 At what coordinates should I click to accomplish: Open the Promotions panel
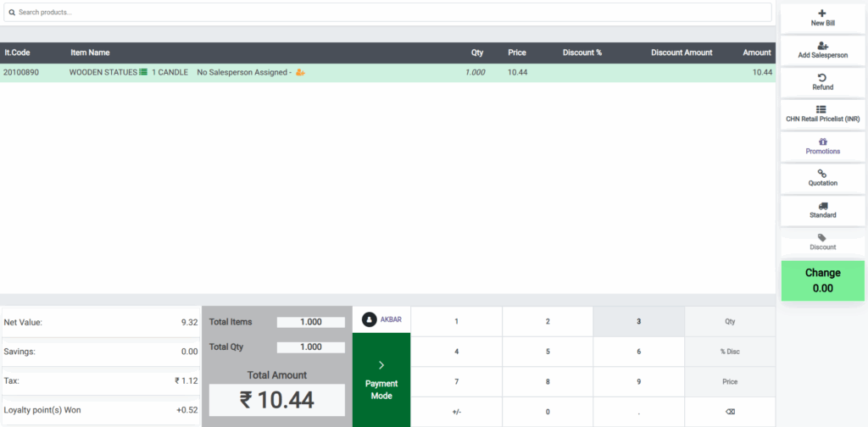822,147
